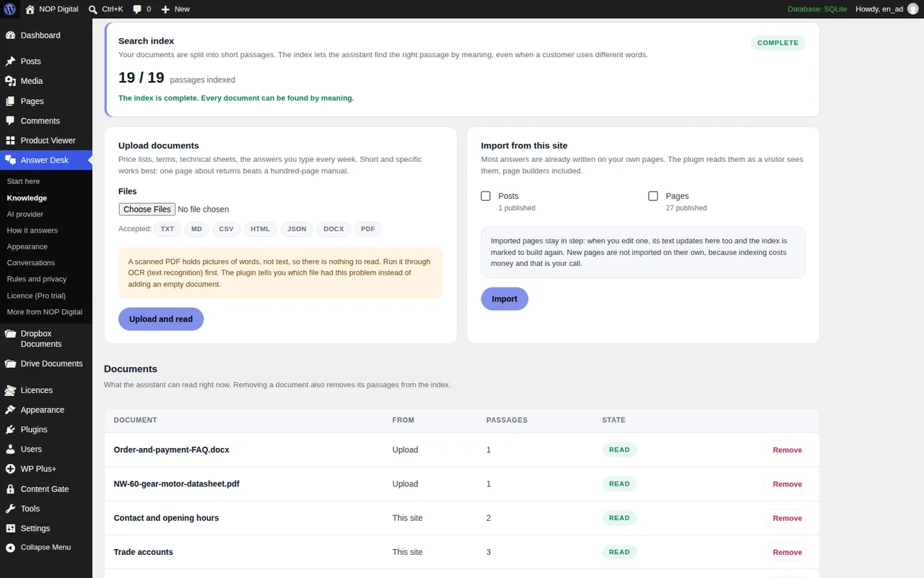Click the New plus icon
Image resolution: width=924 pixels, height=578 pixels.
click(165, 9)
